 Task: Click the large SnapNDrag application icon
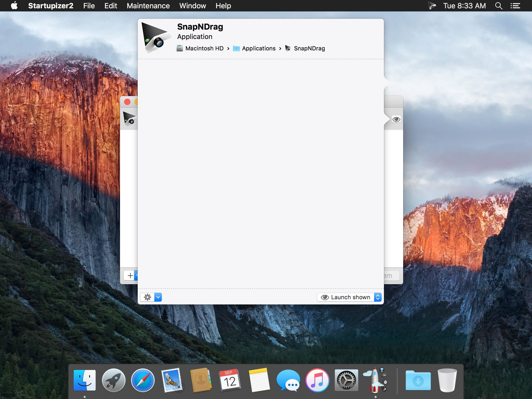156,38
